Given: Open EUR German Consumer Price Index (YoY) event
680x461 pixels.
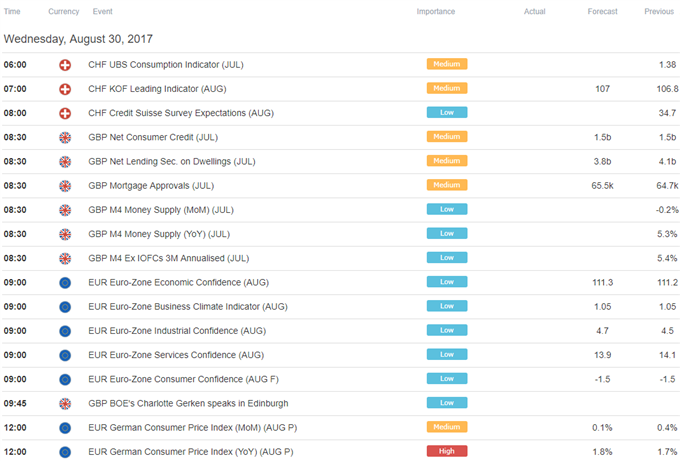Looking at the screenshot, I should tap(191, 452).
